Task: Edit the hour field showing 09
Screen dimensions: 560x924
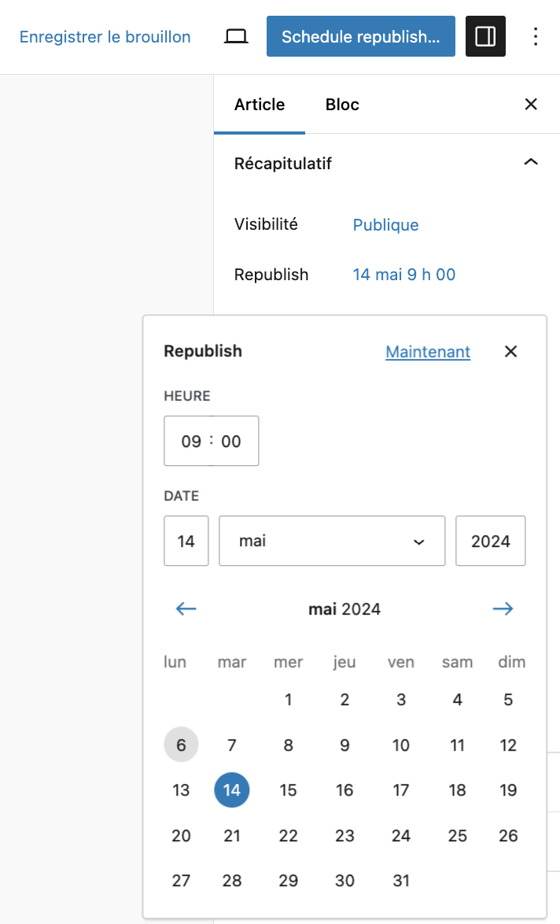Action: [x=190, y=441]
